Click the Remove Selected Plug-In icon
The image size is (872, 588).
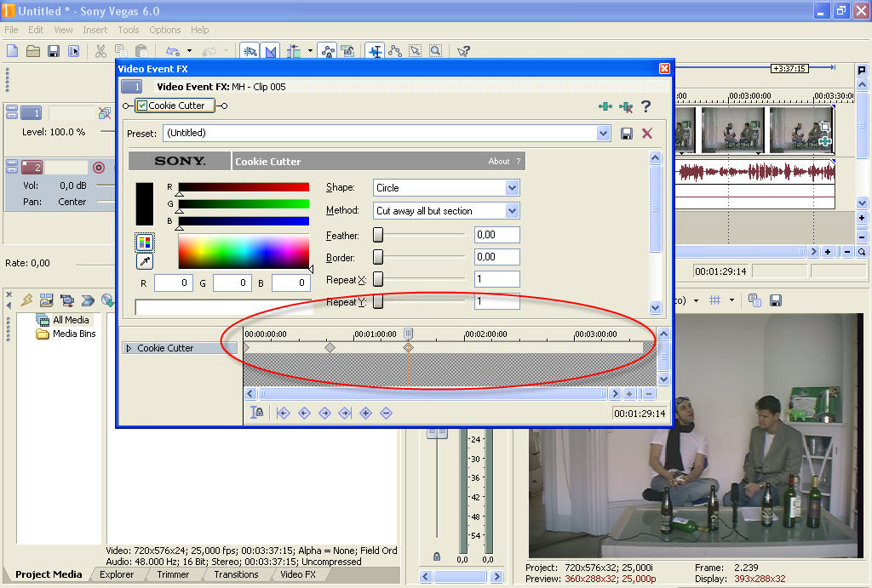(x=626, y=106)
